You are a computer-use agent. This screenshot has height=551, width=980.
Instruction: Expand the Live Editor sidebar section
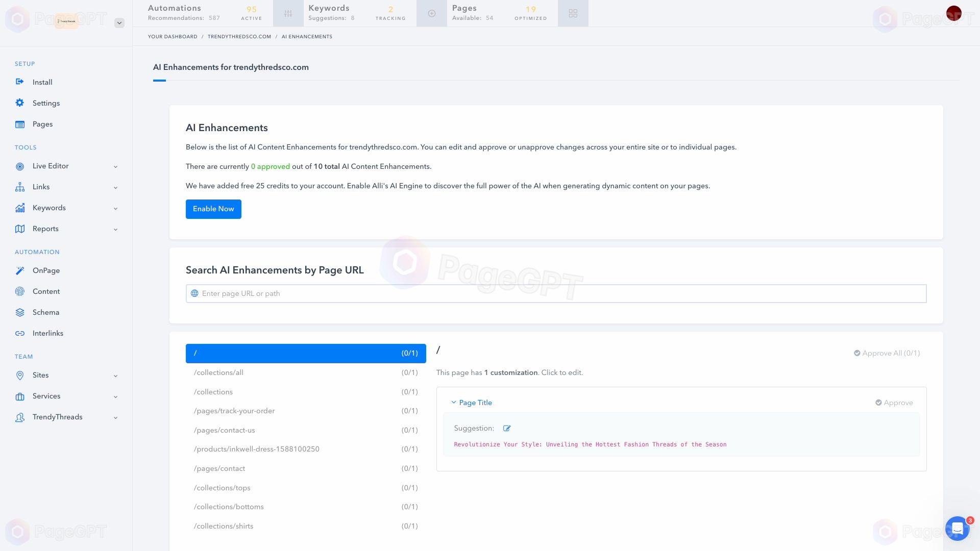click(x=114, y=166)
